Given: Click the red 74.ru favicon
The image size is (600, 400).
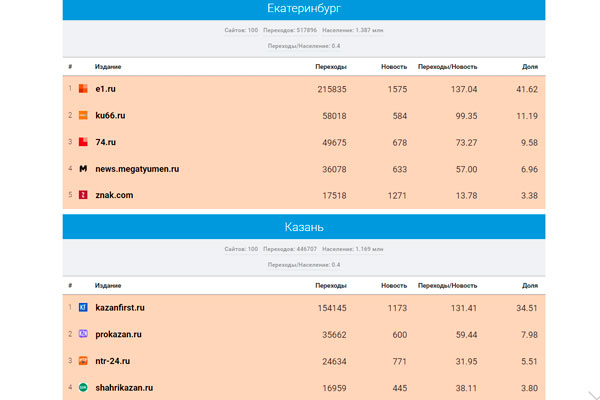Looking at the screenshot, I should coord(84,142).
